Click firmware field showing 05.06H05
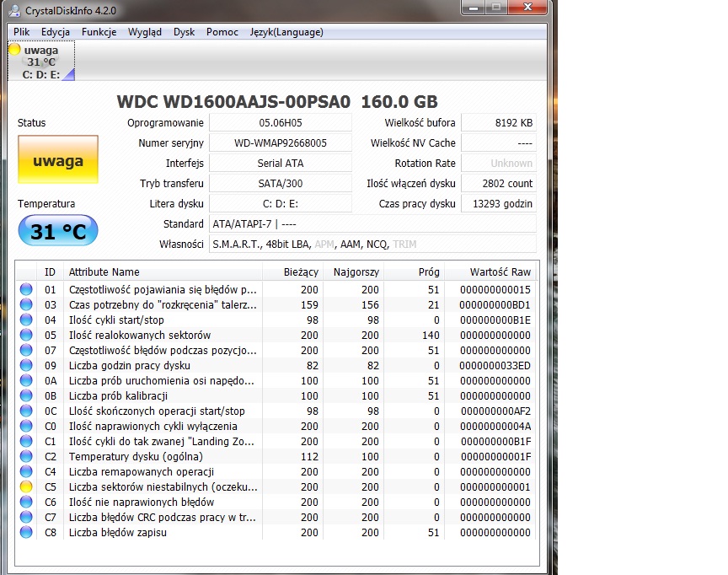 coord(281,122)
